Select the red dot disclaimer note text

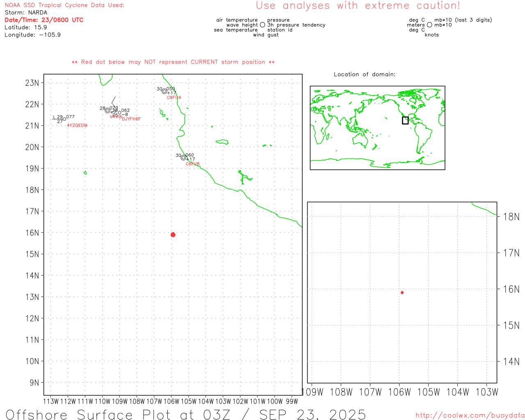pos(173,62)
